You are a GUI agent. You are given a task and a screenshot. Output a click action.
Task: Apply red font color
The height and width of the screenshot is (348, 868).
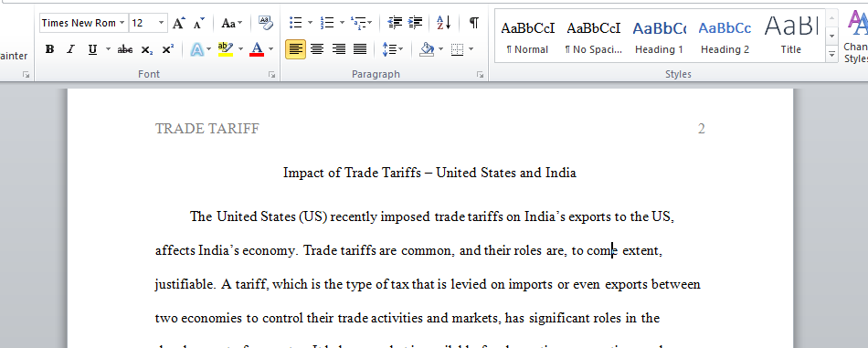point(257,49)
